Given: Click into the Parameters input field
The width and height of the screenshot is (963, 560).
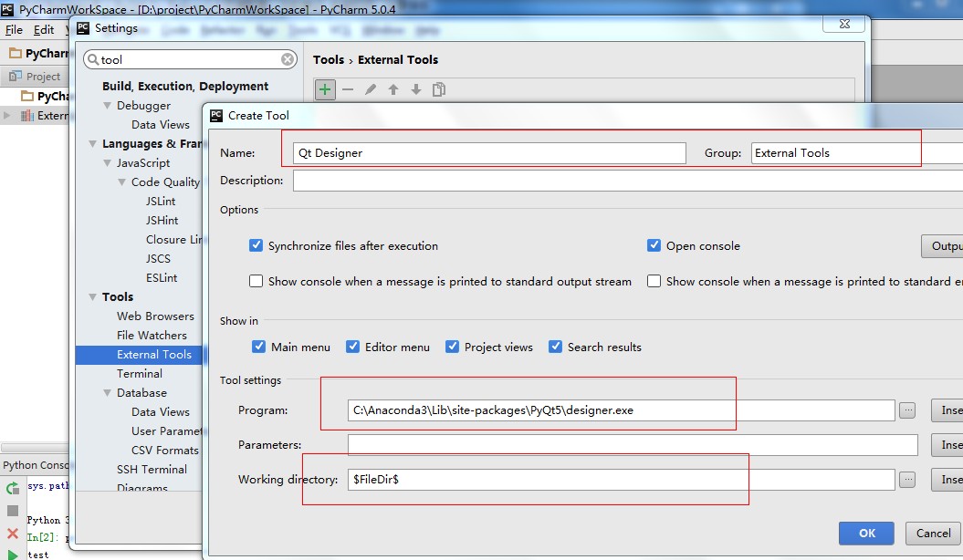Looking at the screenshot, I should click(633, 445).
